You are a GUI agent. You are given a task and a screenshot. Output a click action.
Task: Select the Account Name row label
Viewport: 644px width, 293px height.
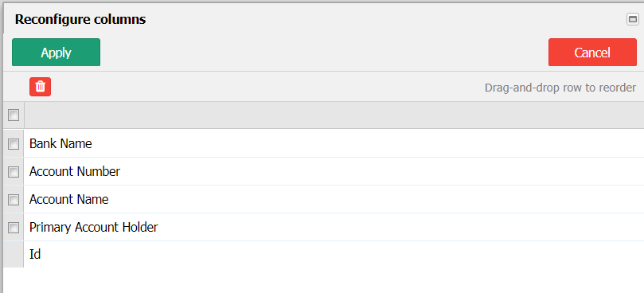pyautogui.click(x=69, y=199)
